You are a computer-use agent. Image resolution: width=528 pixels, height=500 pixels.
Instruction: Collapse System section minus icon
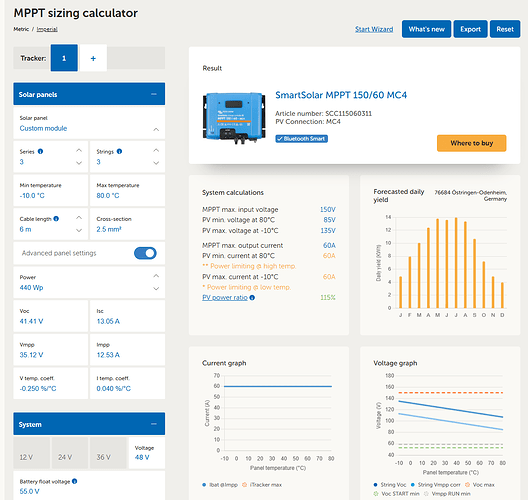(x=154, y=424)
